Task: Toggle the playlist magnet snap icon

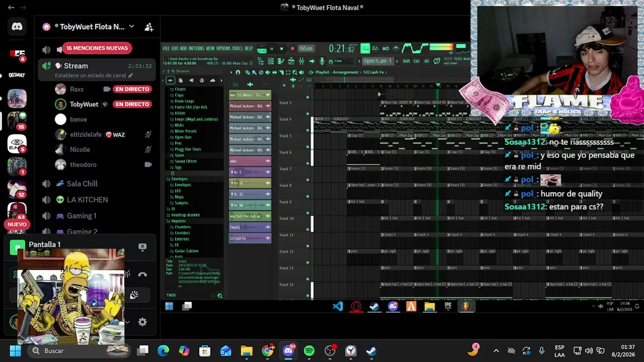Action: point(237,72)
